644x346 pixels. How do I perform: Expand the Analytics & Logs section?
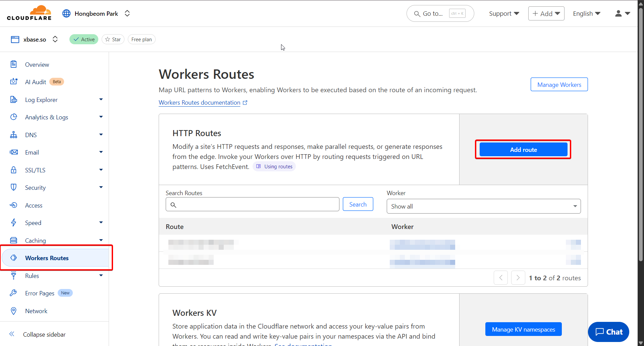tap(101, 117)
